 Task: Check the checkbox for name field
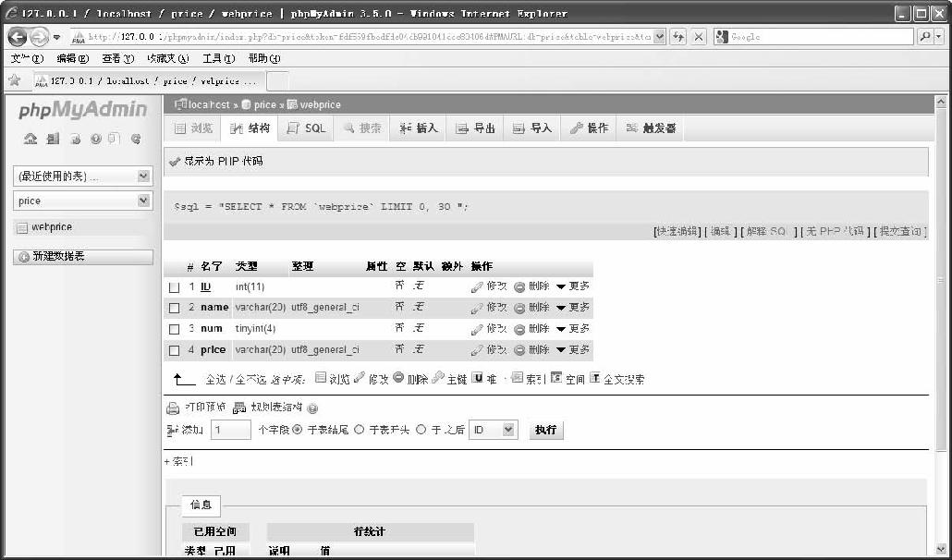(x=175, y=309)
